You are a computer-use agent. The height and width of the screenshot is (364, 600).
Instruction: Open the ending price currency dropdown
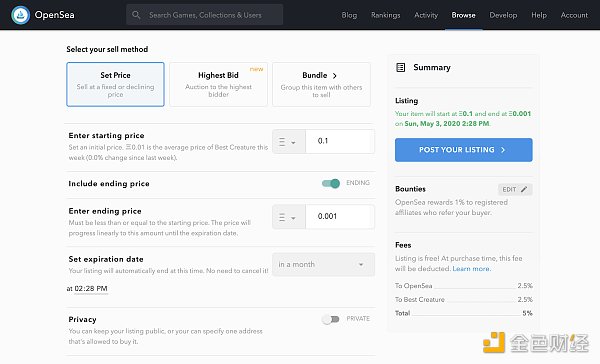(289, 217)
